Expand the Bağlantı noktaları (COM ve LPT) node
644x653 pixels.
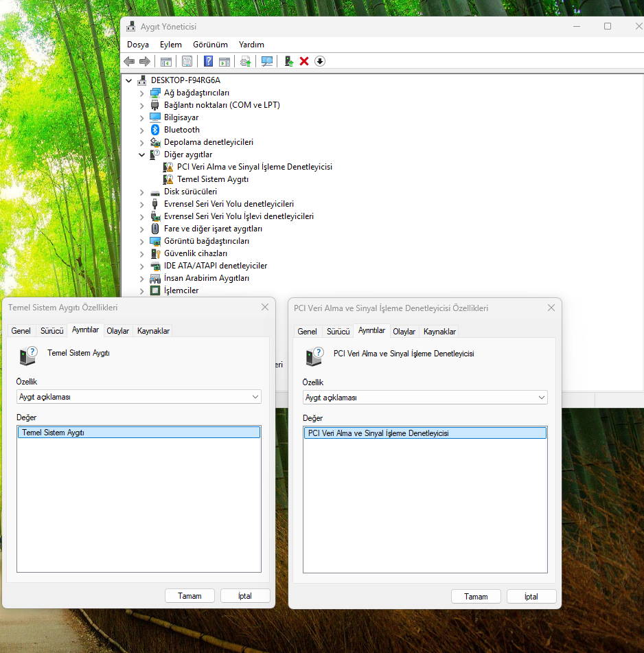click(x=142, y=105)
